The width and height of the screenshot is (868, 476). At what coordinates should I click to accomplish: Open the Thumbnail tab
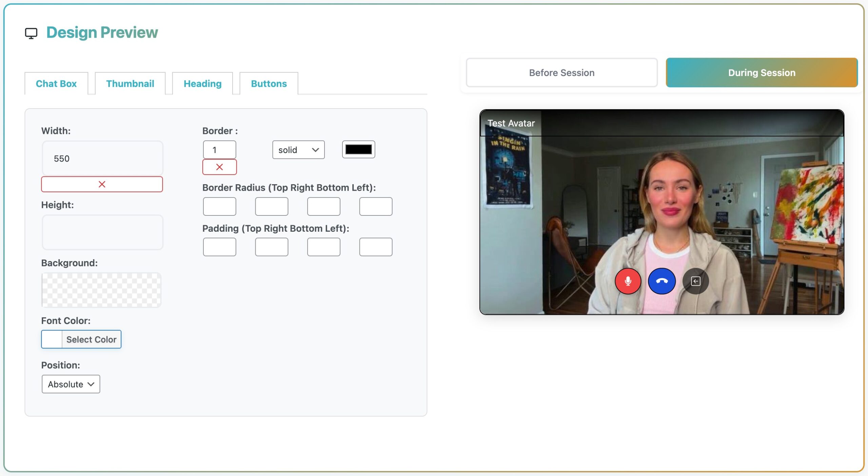coord(130,83)
